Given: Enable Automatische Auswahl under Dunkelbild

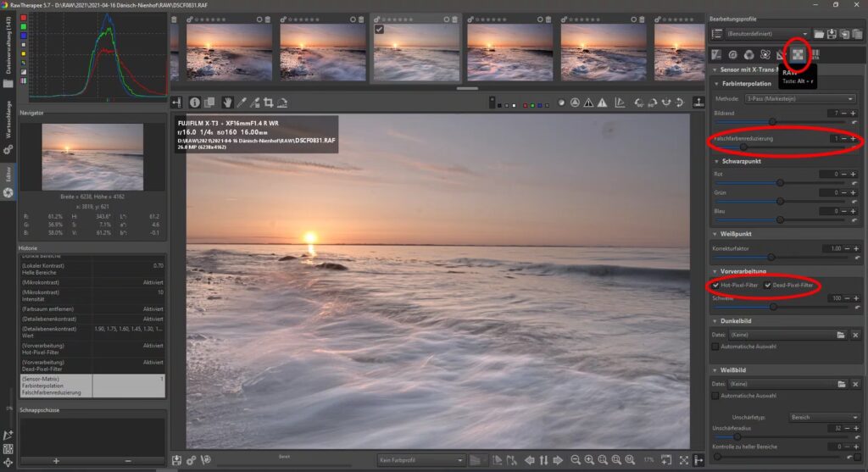Looking at the screenshot, I should point(716,347).
